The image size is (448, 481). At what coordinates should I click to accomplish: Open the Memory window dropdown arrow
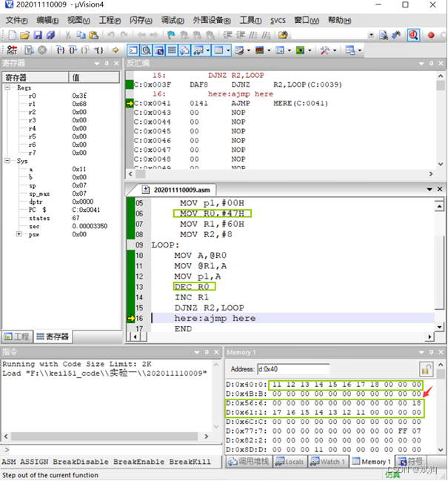tap(228, 50)
